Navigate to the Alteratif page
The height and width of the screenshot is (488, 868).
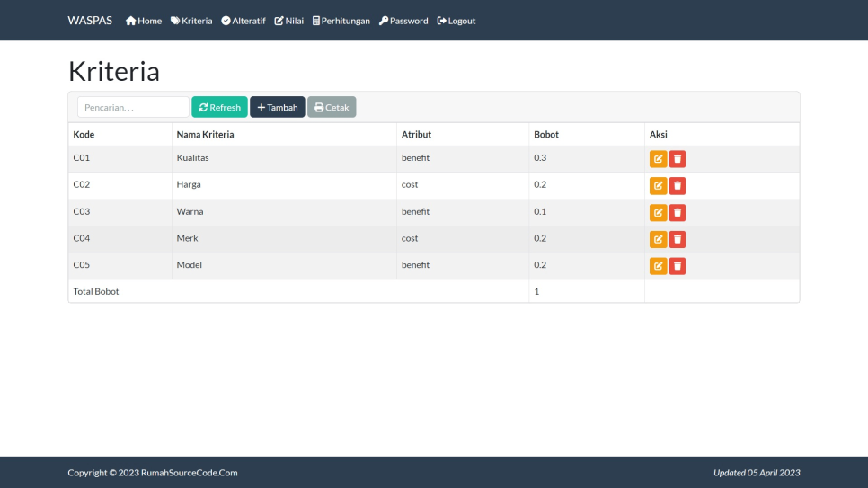(x=244, y=21)
